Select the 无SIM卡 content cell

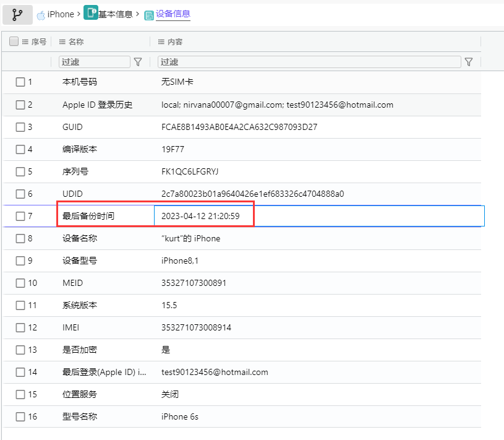(177, 82)
